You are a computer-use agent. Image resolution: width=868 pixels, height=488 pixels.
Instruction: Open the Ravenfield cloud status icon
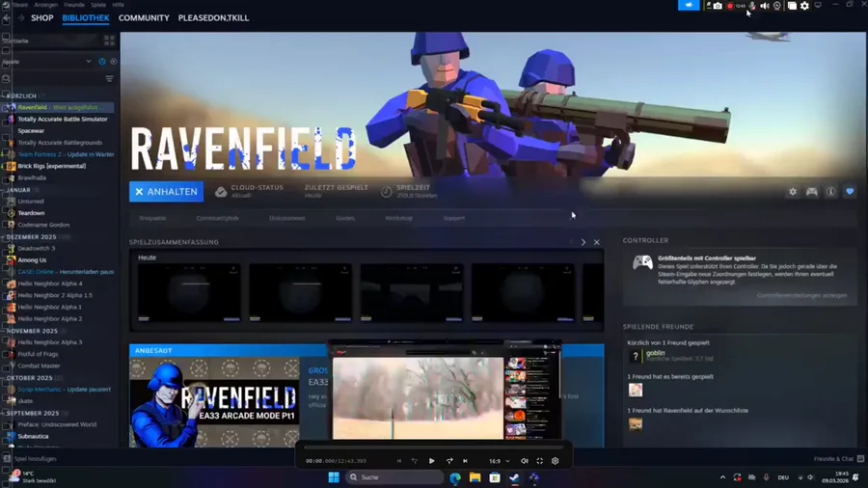coord(221,191)
